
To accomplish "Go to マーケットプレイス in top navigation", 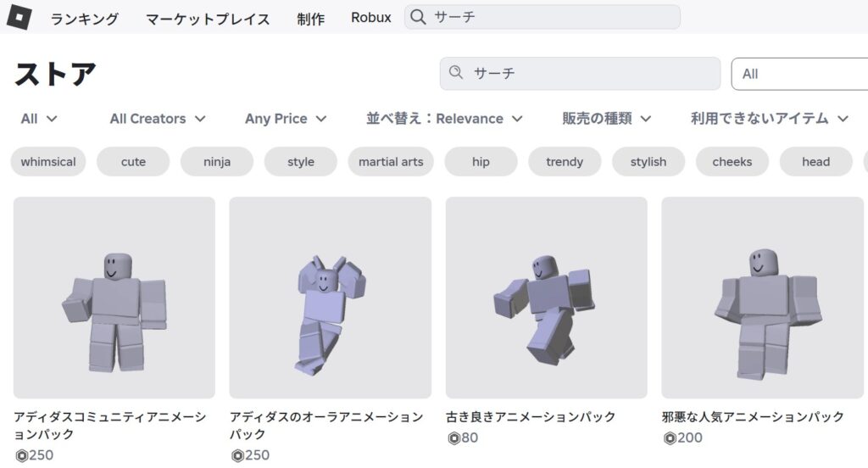I will click(x=208, y=18).
